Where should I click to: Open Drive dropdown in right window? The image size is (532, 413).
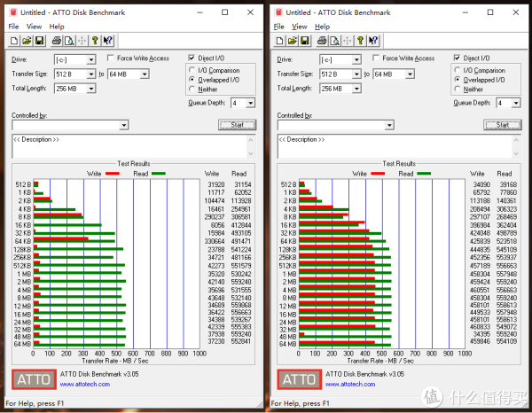[x=356, y=60]
